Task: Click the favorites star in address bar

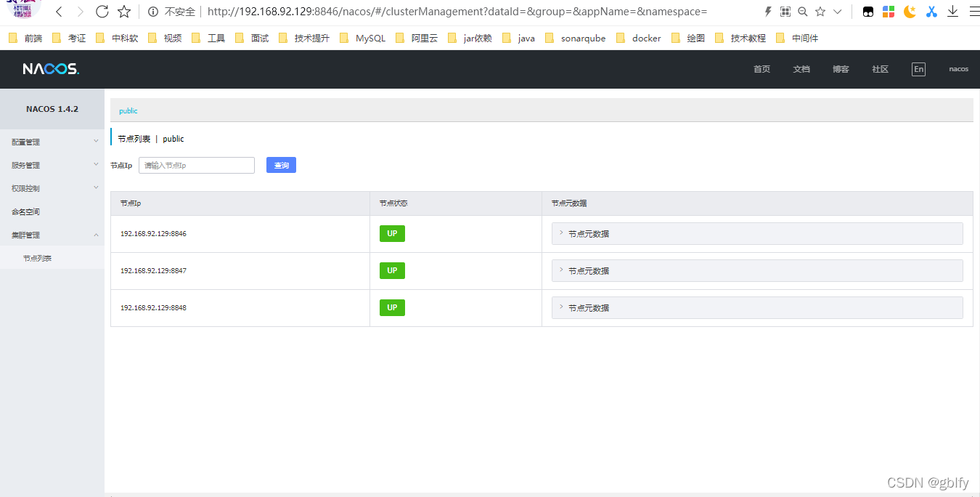Action: 820,12
